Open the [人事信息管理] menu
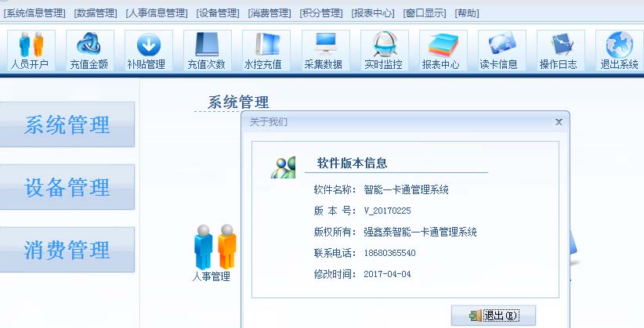Image resolution: width=644 pixels, height=328 pixels. (x=157, y=13)
